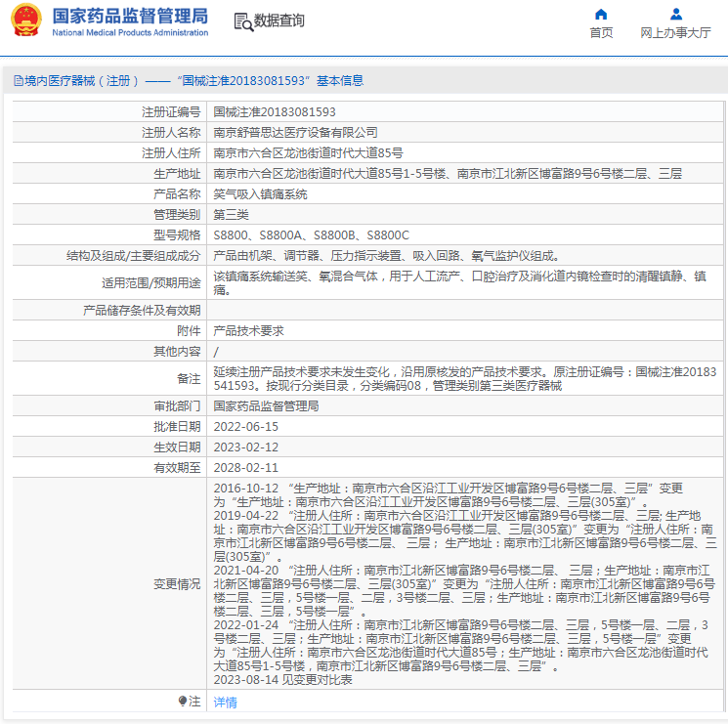This screenshot has height=724, width=728.
Task: Open the 详情 link
Action: (x=225, y=703)
